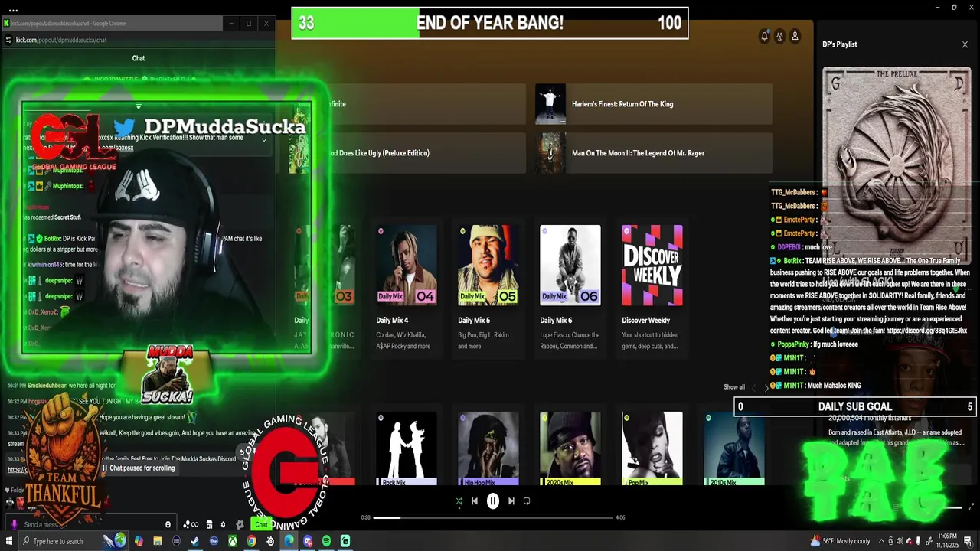The width and height of the screenshot is (980, 551).
Task: Pause the current song
Action: point(493,501)
